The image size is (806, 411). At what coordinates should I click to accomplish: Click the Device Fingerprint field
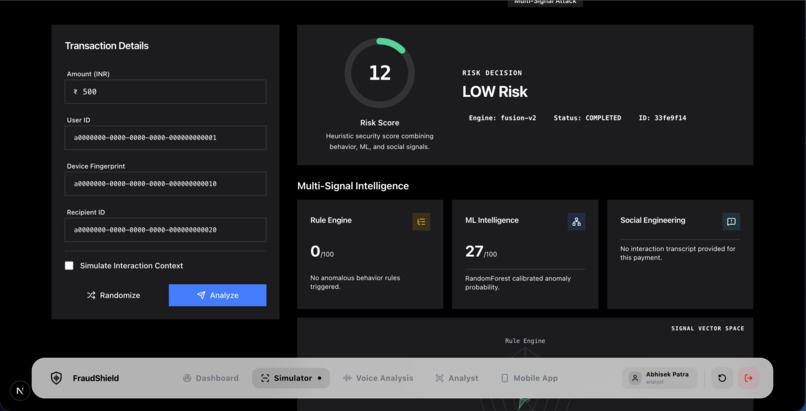pyautogui.click(x=166, y=183)
